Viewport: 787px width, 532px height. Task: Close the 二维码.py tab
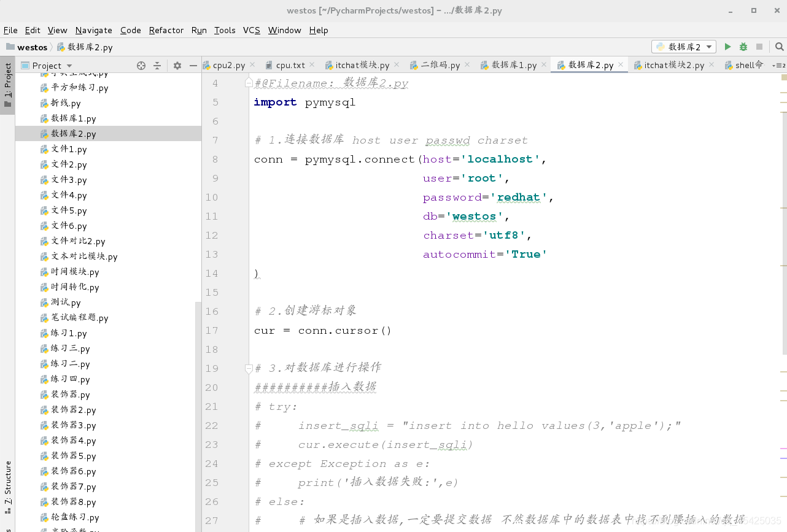click(467, 64)
